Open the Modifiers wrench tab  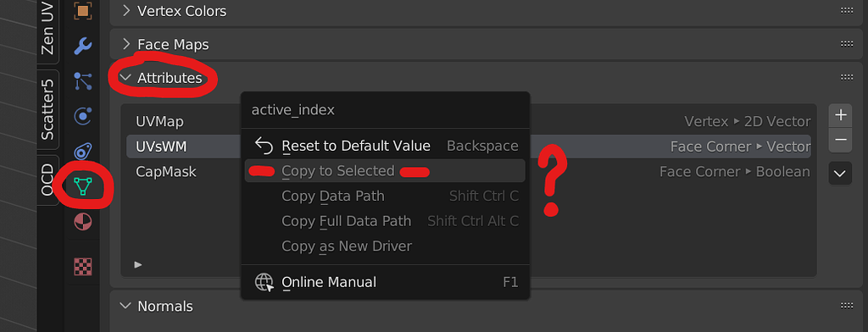pyautogui.click(x=82, y=46)
